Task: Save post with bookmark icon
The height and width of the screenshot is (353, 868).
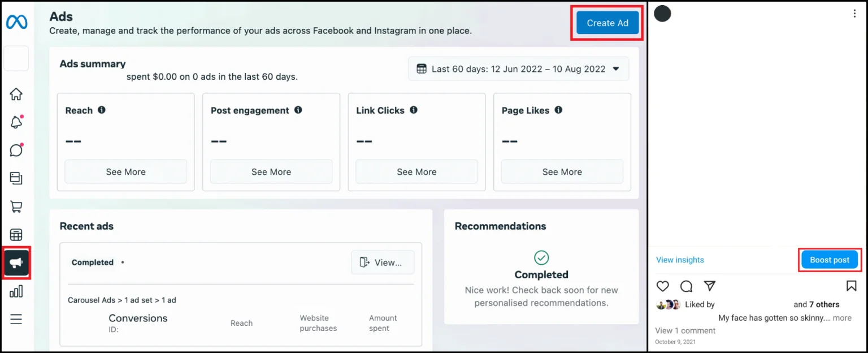Action: [x=851, y=286]
